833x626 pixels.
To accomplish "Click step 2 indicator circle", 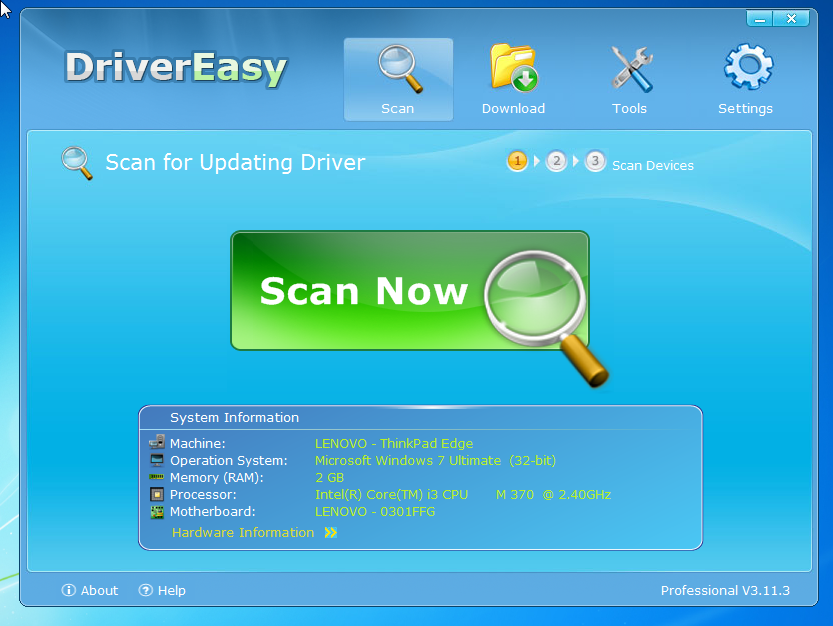I will 556,161.
